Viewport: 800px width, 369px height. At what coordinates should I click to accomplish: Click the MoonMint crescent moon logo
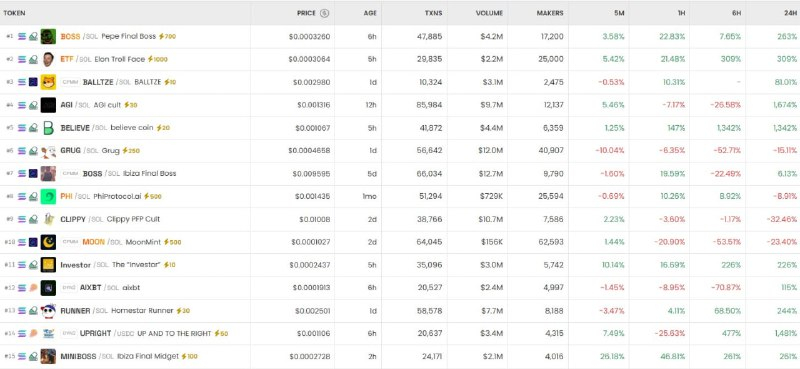(x=48, y=242)
